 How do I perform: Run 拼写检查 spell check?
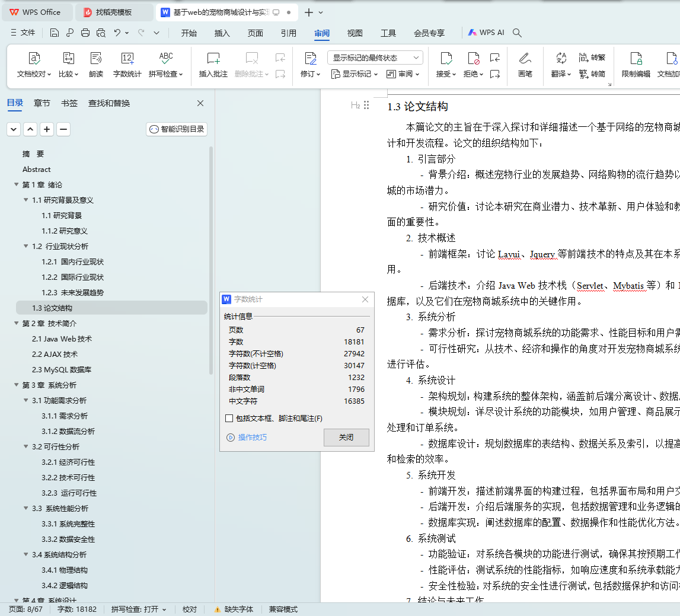165,64
